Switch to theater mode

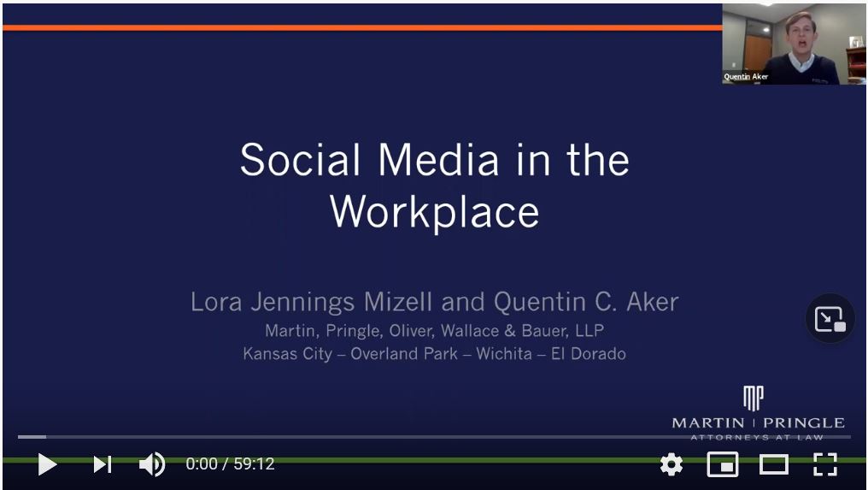tap(773, 464)
